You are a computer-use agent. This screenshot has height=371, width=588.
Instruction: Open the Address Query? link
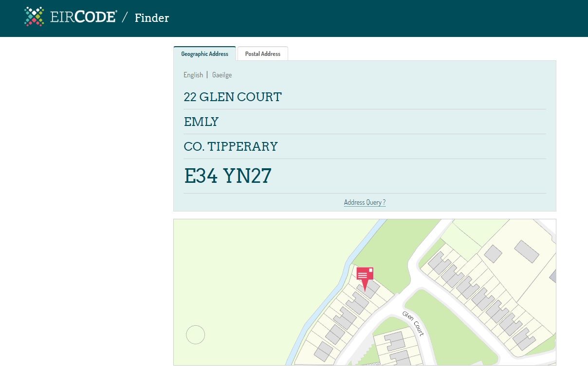[365, 202]
